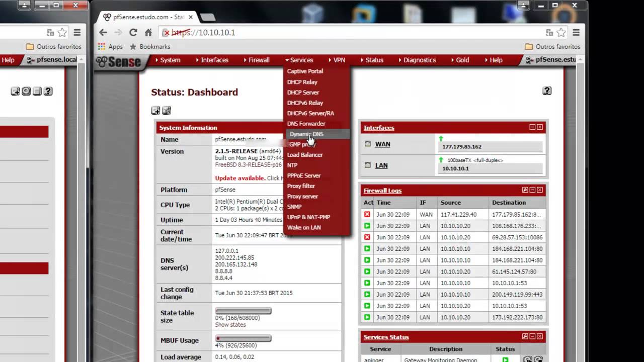Click the help icon in the left window

pos(48,91)
